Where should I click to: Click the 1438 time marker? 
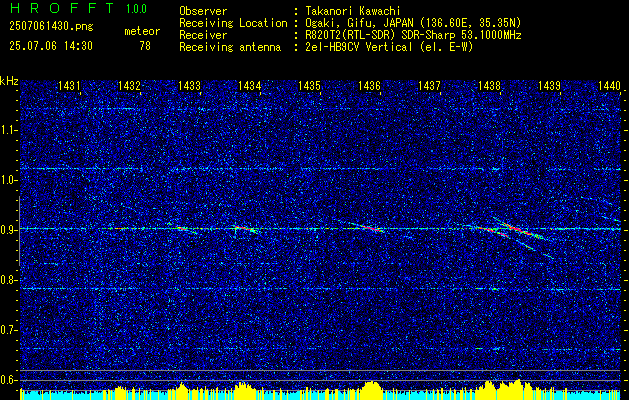(489, 85)
